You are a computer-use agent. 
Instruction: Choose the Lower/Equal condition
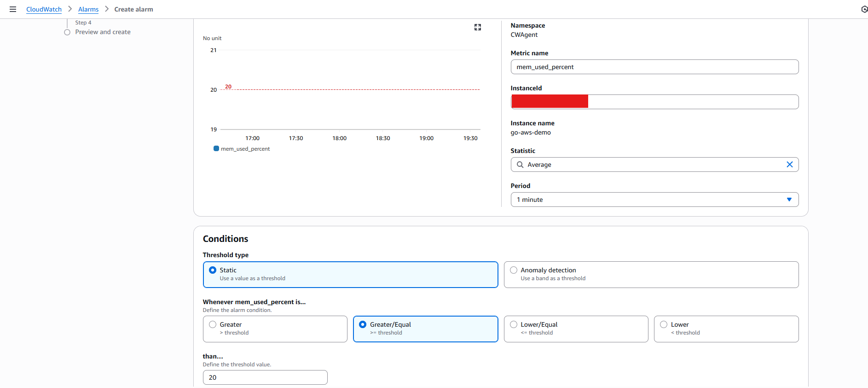[514, 324]
